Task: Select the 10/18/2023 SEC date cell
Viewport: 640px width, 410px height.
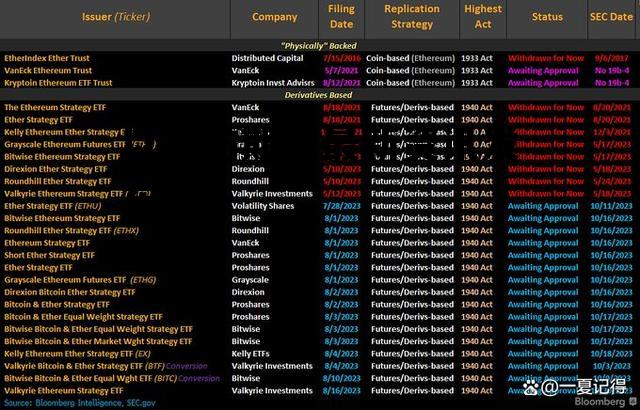Action: tap(611, 354)
